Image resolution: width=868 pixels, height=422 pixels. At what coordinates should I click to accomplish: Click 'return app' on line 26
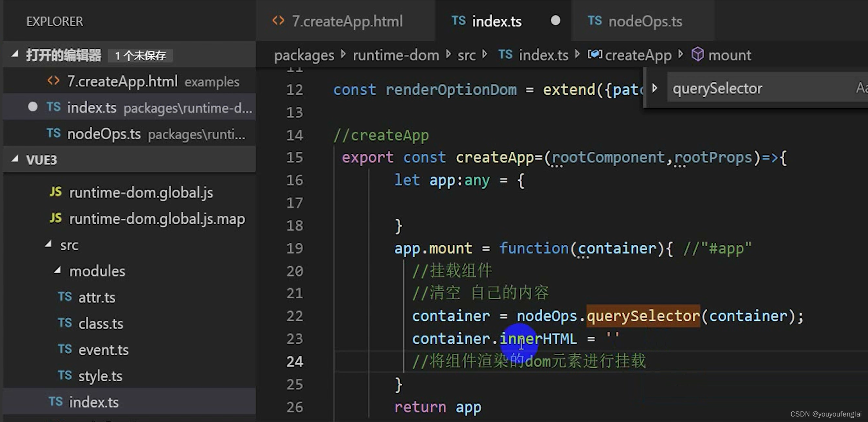tap(438, 407)
